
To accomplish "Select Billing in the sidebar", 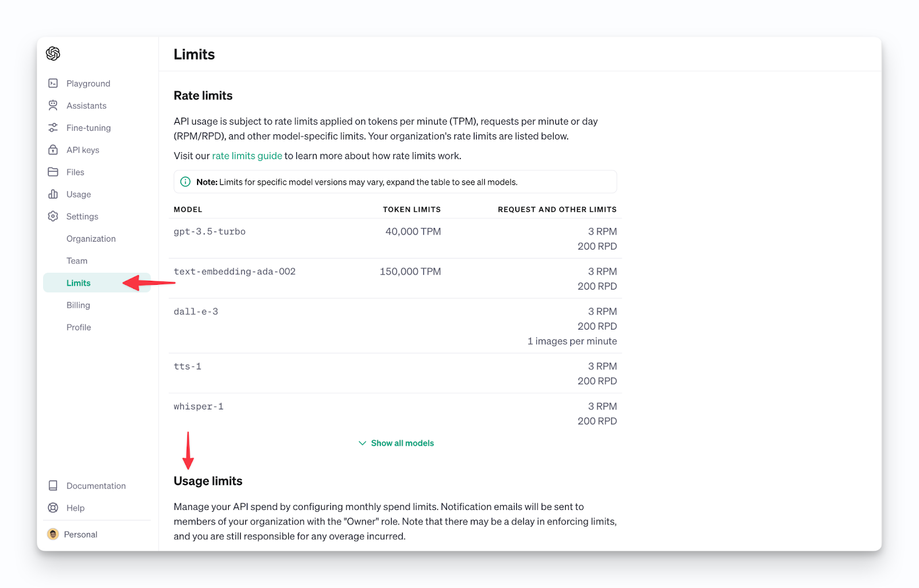I will pyautogui.click(x=78, y=305).
